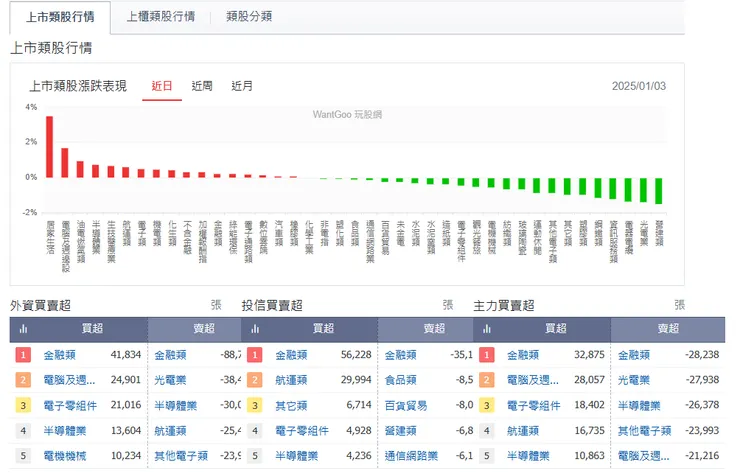Open 電腦及週... in 主力 買超 column
The image size is (740, 473).
tap(533, 380)
